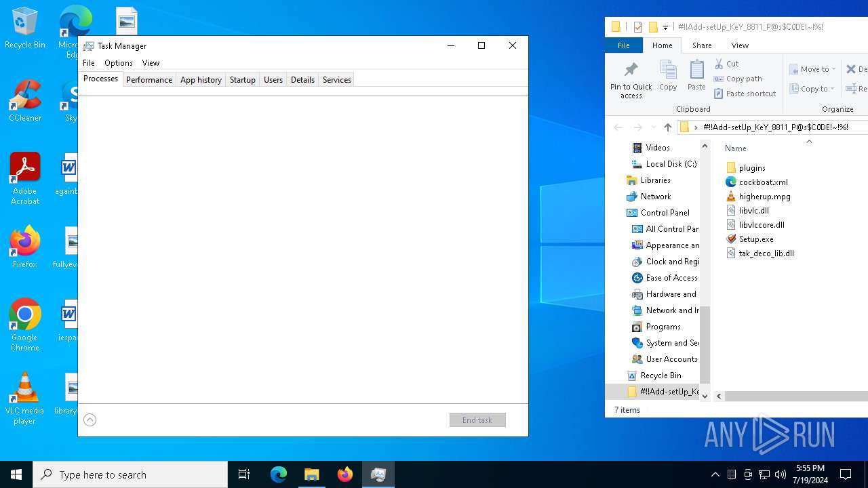Click Copy path in the ribbon
This screenshot has height=488, width=868.
738,79
